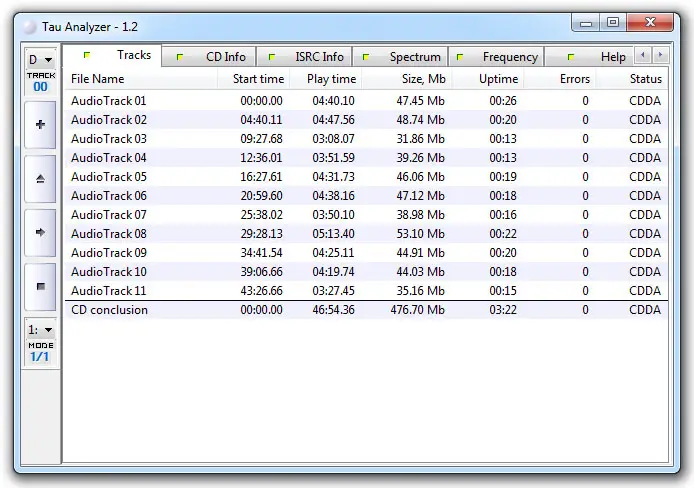Open the 1: mode dropdown

tap(40, 330)
